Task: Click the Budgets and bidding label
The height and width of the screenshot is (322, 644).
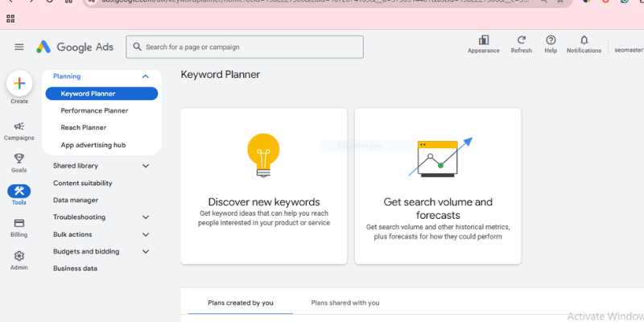Action: [x=86, y=251]
